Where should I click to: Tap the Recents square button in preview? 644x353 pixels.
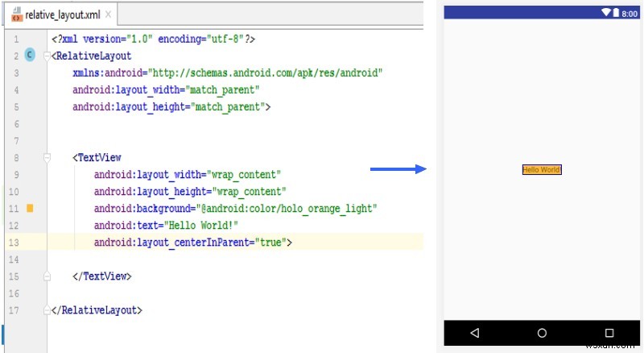coord(609,332)
